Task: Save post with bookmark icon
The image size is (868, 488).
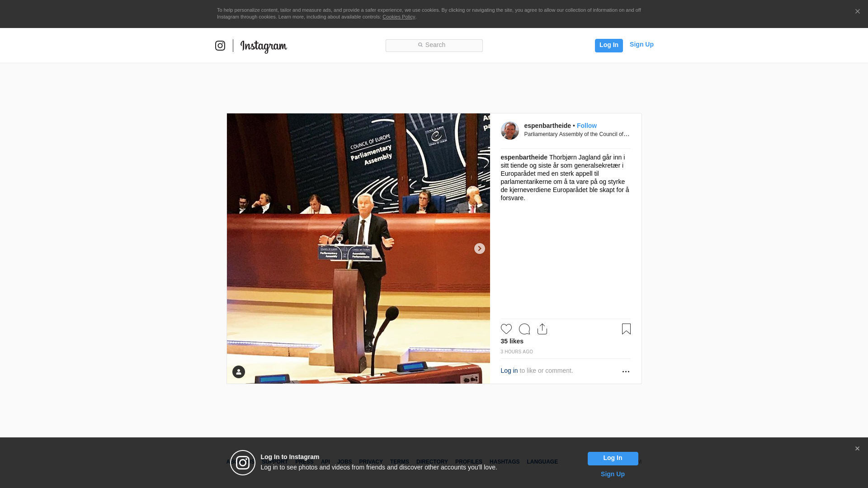Action: point(626,329)
